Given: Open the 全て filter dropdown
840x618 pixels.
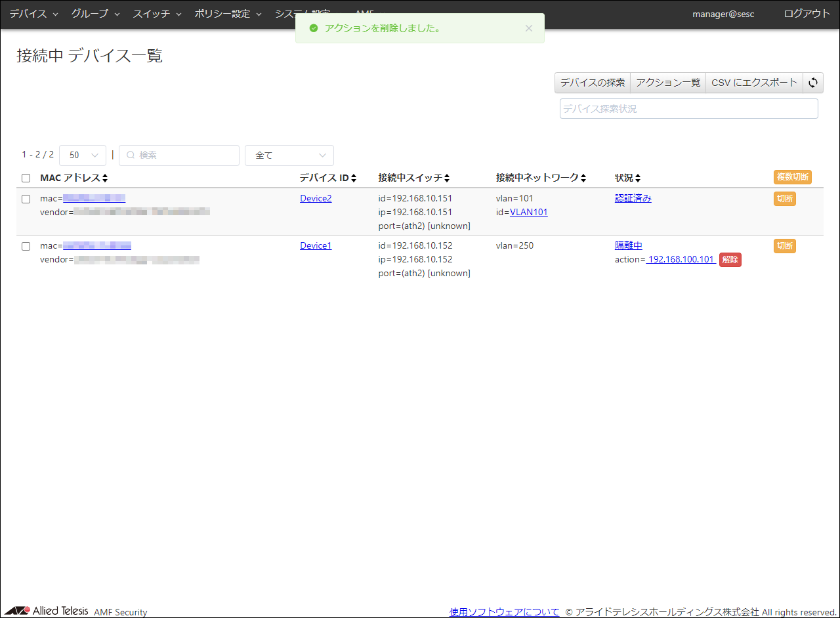Looking at the screenshot, I should (x=289, y=155).
